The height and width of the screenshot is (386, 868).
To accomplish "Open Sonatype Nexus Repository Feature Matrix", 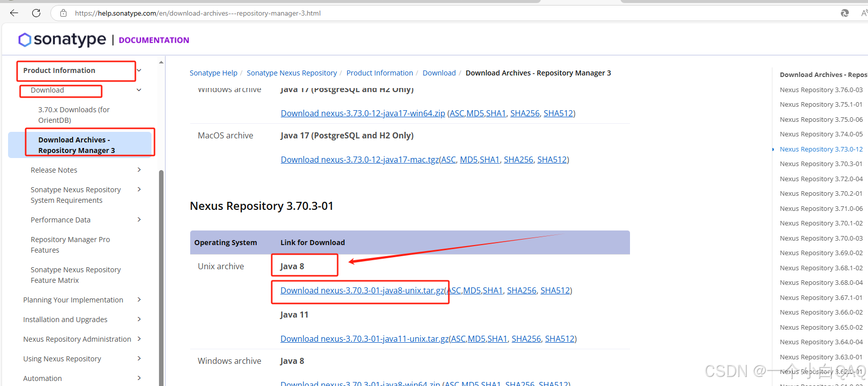I will (x=75, y=275).
